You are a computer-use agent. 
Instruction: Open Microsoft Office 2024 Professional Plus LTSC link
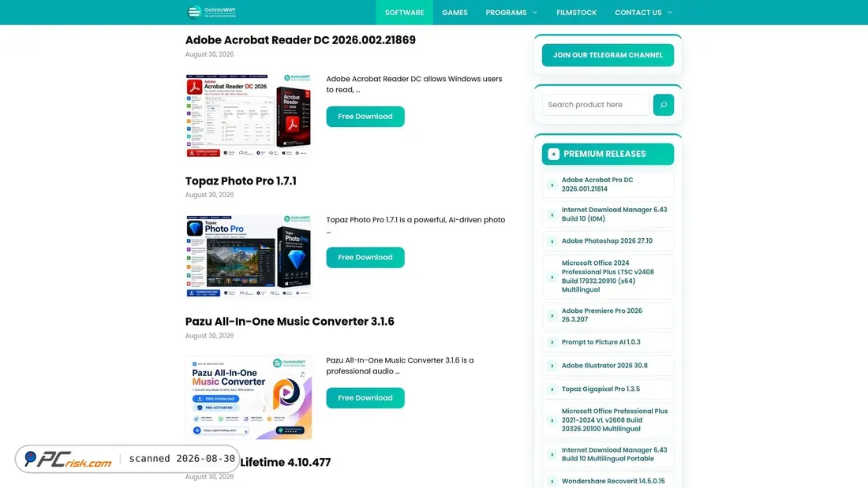tap(608, 276)
